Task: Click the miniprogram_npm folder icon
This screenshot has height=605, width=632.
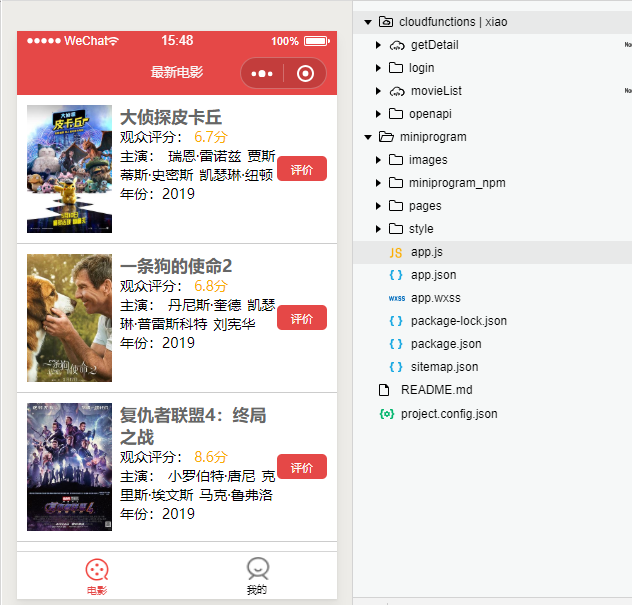Action: click(x=396, y=183)
